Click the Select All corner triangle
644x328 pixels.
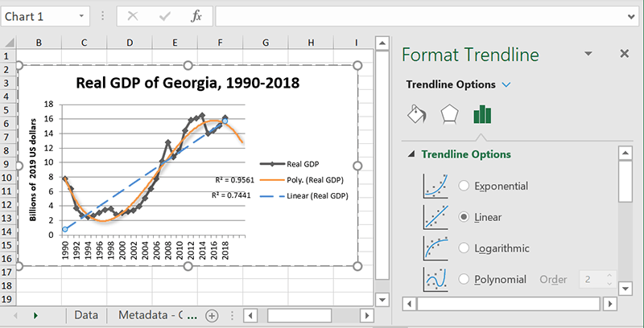point(9,42)
